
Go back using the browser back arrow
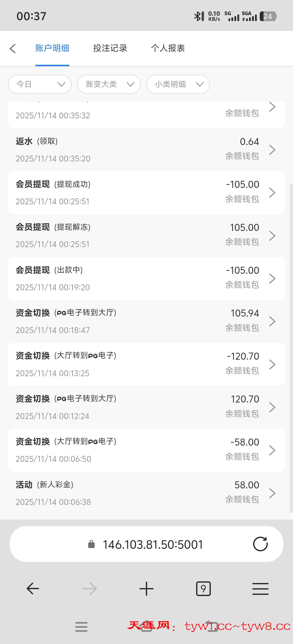(33, 589)
